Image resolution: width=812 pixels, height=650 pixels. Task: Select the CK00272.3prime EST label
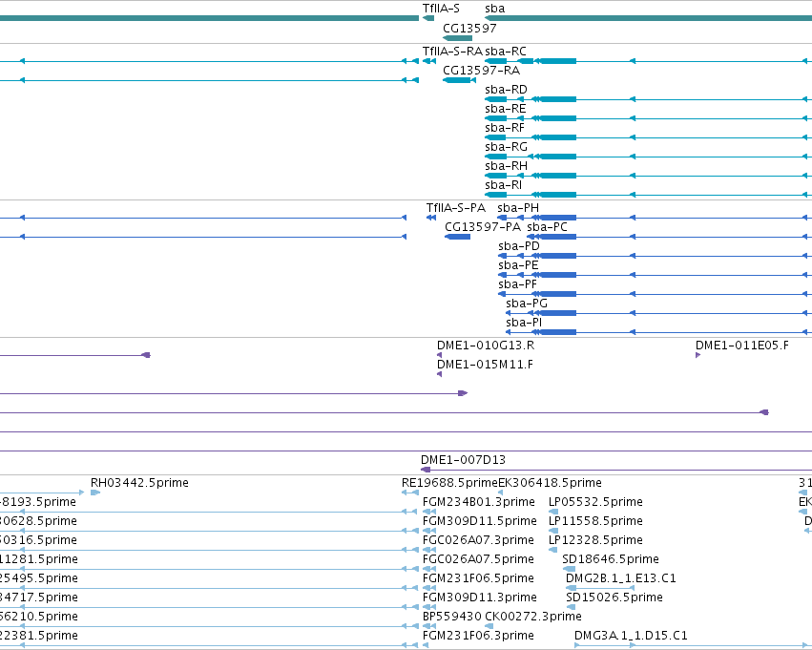click(532, 618)
